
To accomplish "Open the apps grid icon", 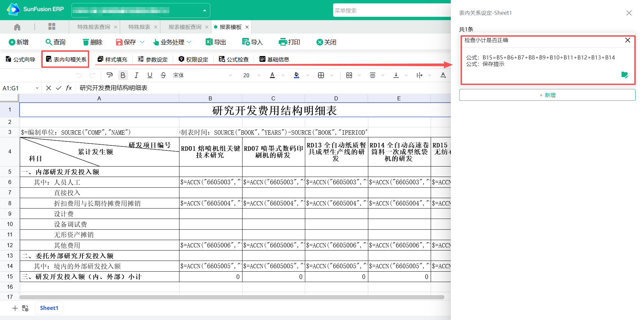I will (52, 27).
